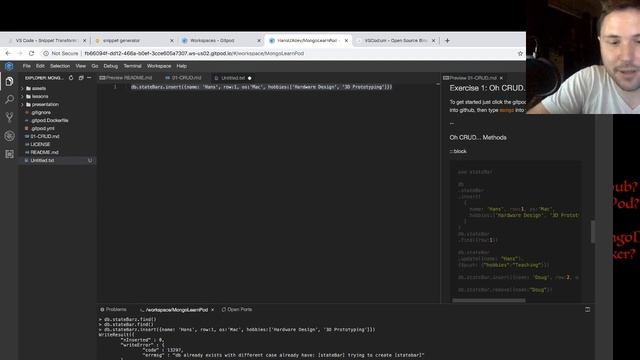Close the VS Code Snippet Transform browser tab
The width and height of the screenshot is (640, 360).
coord(84,40)
